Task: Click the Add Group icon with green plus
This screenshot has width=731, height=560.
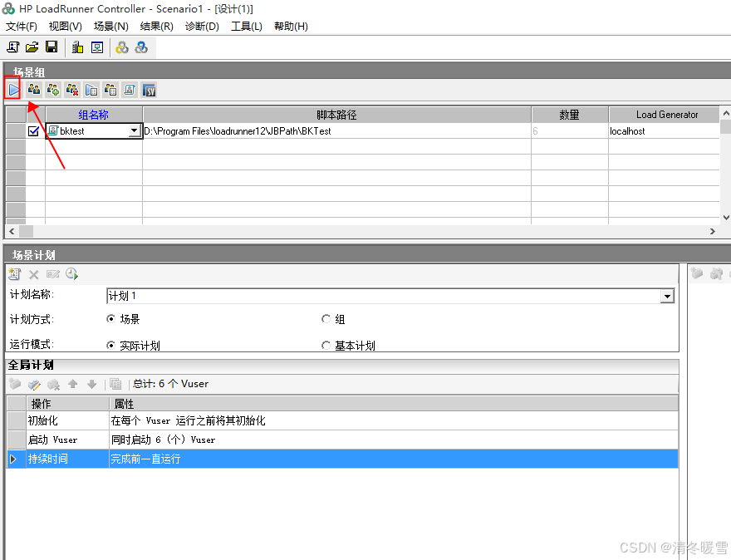Action: (x=53, y=90)
